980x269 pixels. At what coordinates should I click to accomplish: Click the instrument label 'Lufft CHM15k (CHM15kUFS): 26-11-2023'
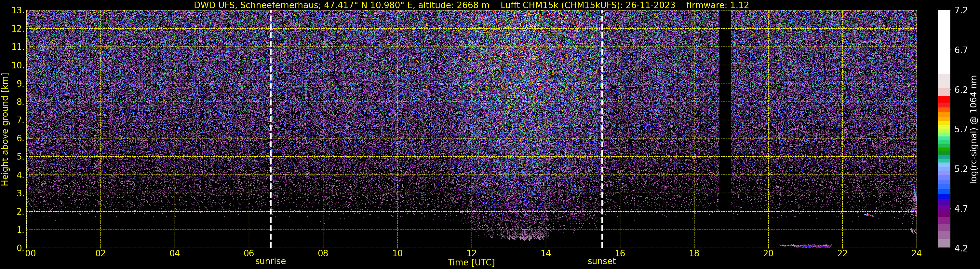pyautogui.click(x=588, y=5)
